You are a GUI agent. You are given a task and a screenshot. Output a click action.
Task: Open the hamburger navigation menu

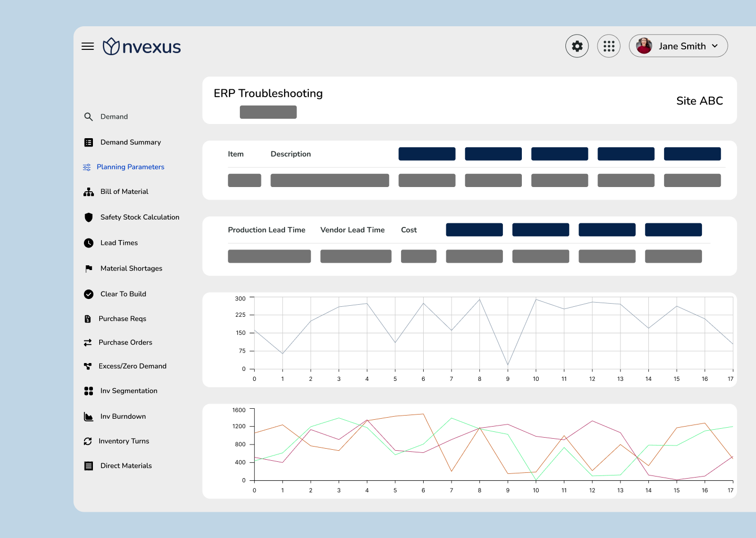[x=88, y=46]
